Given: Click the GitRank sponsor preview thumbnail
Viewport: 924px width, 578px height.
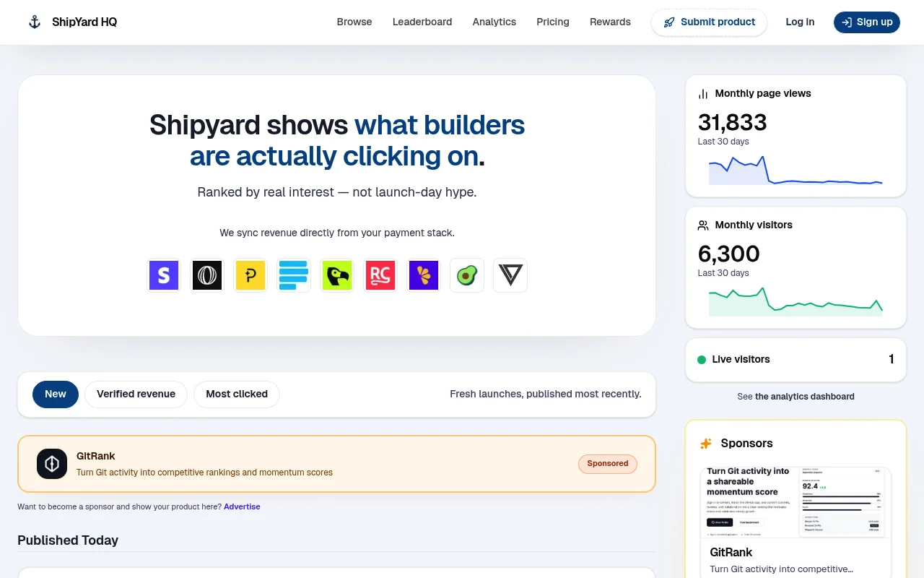Looking at the screenshot, I should (796, 502).
